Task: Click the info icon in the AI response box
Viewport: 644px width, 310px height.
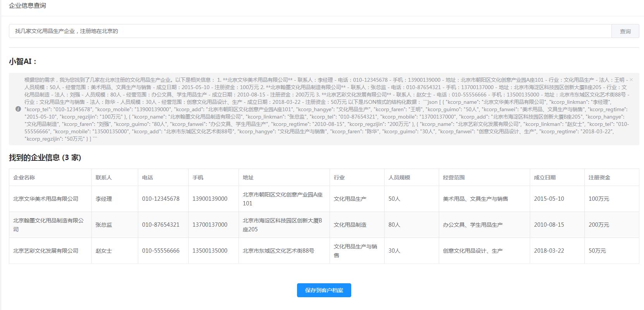Action: pyautogui.click(x=18, y=109)
